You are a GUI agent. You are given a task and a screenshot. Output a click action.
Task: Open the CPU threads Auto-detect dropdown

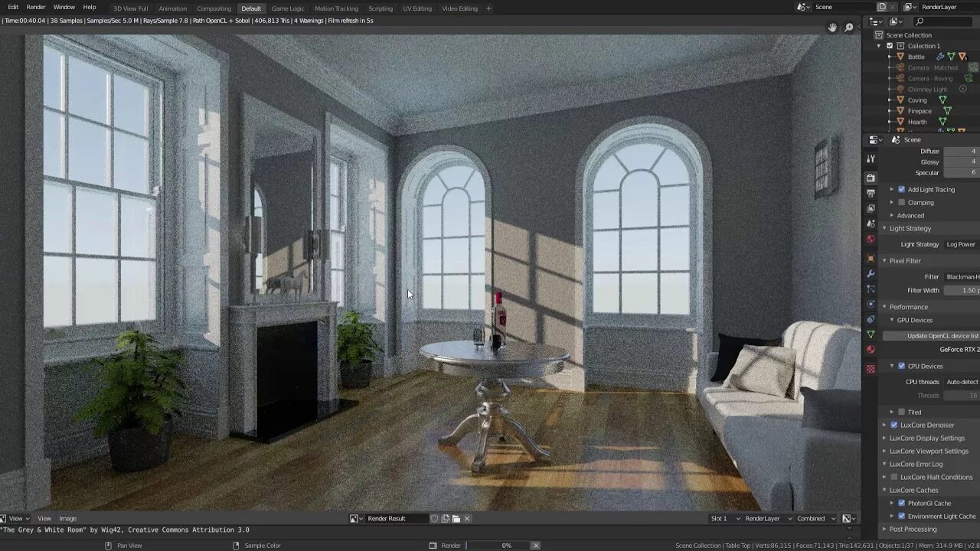[x=962, y=381]
